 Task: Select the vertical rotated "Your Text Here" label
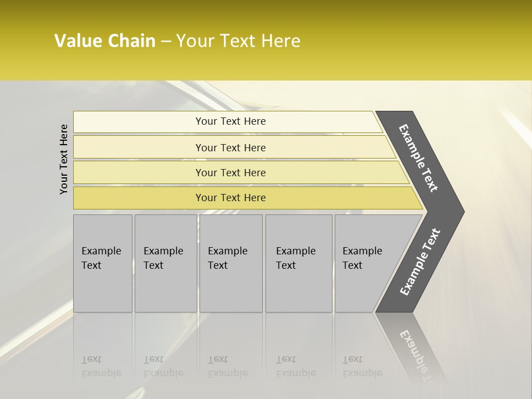tap(64, 159)
